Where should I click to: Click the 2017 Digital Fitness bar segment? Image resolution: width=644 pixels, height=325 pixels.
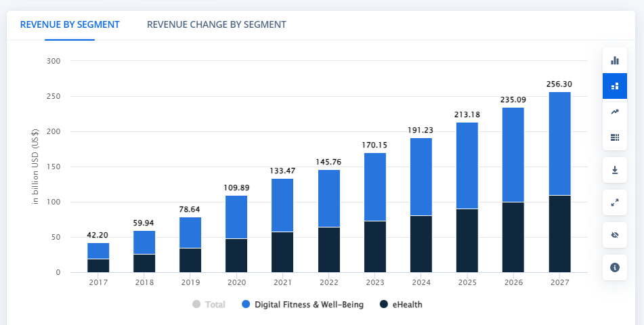click(x=98, y=251)
